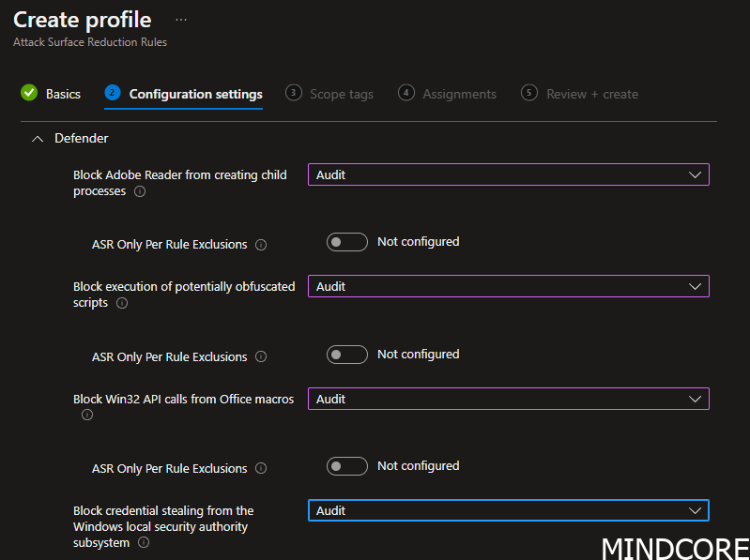Click info icon under Win32 API calls label

87,415
